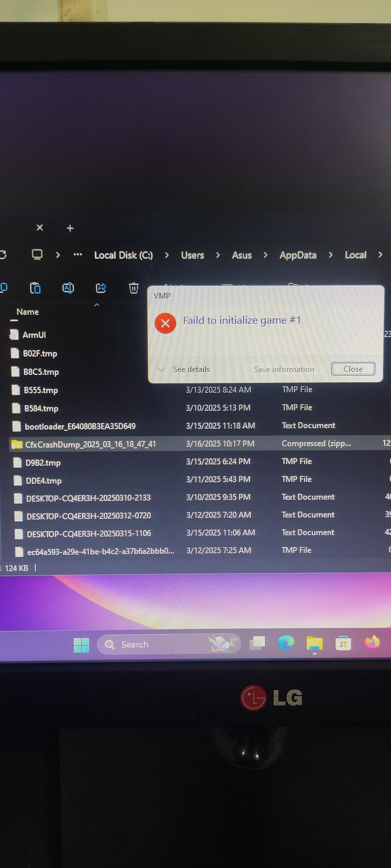Select the CfxCrashDump zip file

90,444
